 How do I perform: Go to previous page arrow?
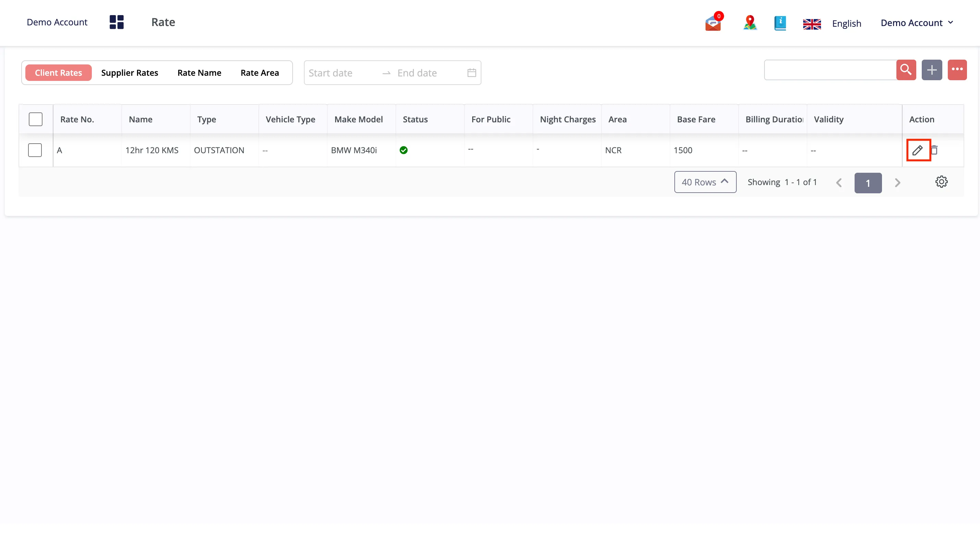[839, 183]
